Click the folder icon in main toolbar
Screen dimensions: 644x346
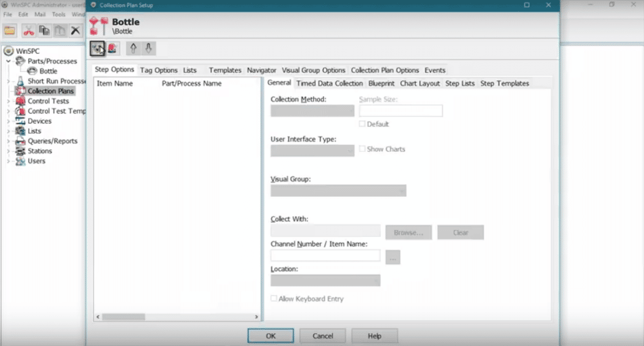pyautogui.click(x=10, y=30)
